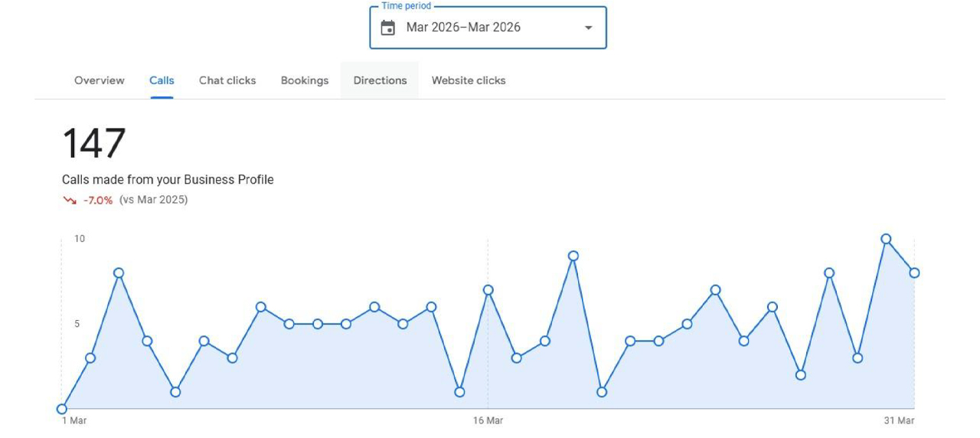Click the 31 Mar axis label

[900, 421]
